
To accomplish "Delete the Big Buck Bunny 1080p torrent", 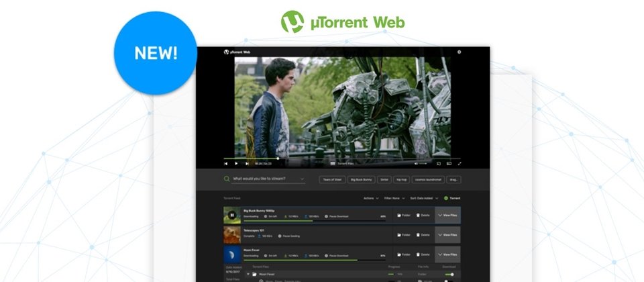I will (x=423, y=215).
